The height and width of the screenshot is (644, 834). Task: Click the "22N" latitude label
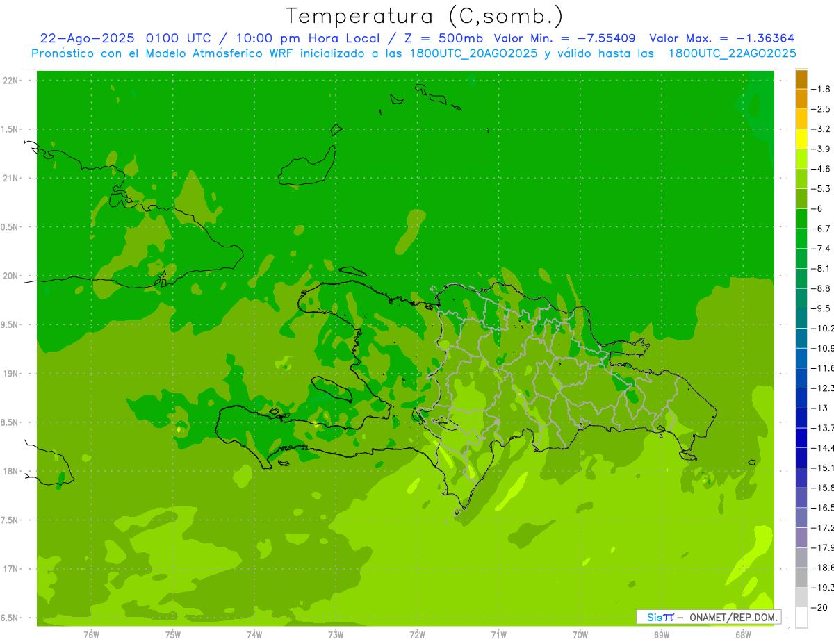tap(12, 81)
